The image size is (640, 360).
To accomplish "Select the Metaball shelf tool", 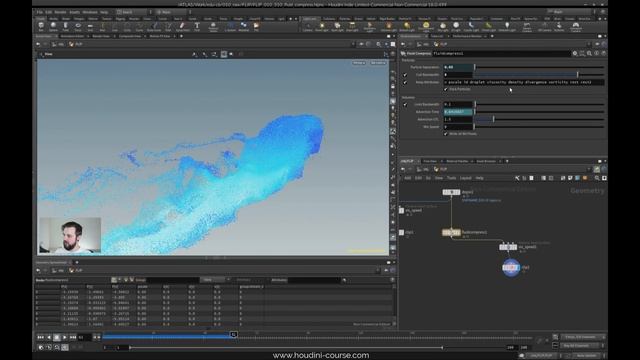I will coord(244,27).
